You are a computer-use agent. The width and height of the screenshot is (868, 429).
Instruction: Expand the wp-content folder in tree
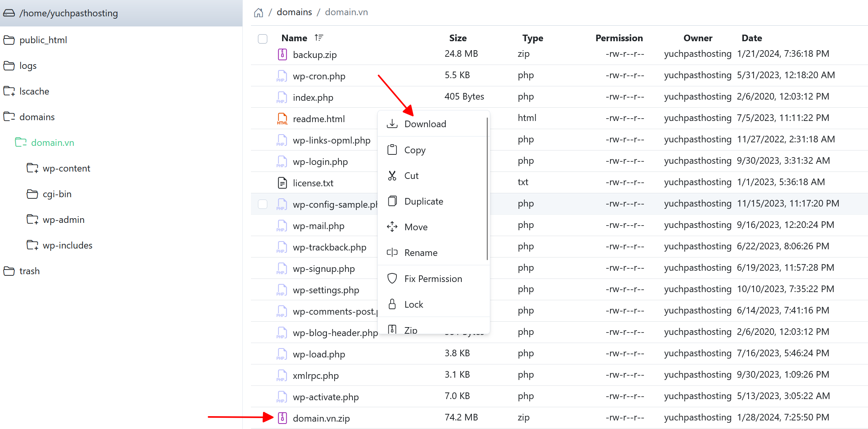[32, 168]
